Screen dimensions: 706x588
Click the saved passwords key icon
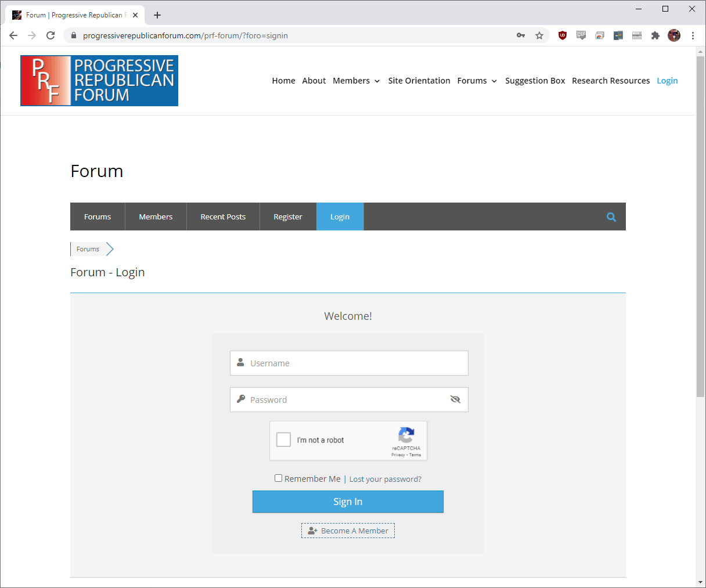pos(521,35)
